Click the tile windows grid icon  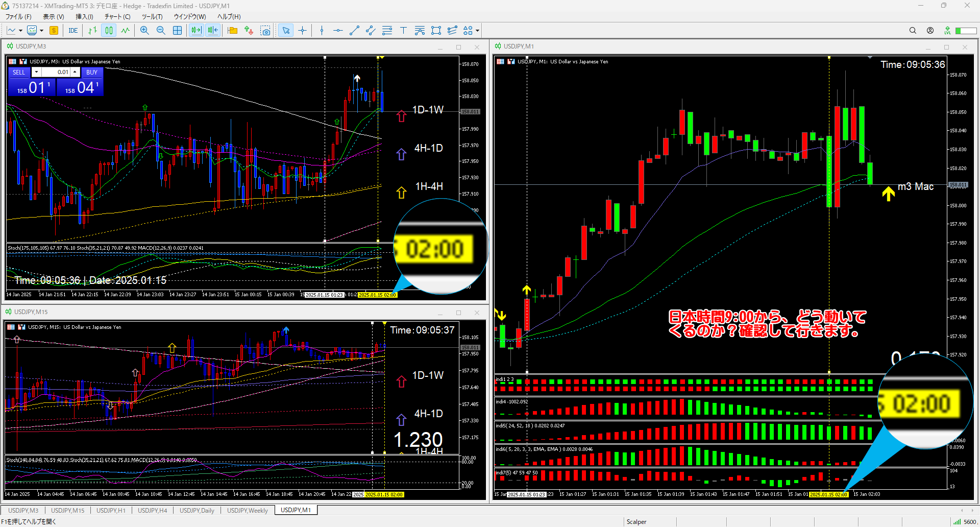point(177,31)
